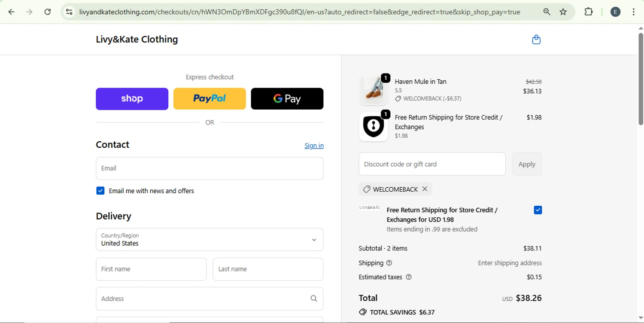Click the Address input field
The width and height of the screenshot is (644, 323).
210,299
